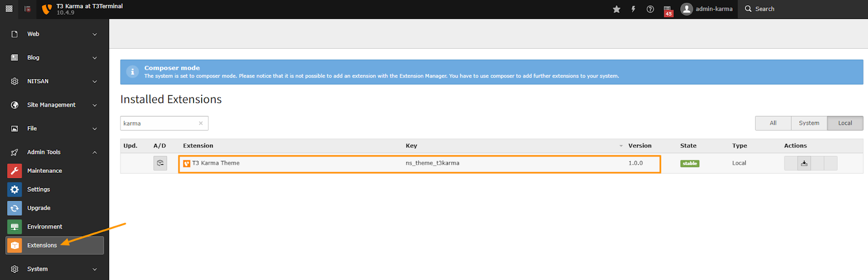Open the Maintenance module
The image size is (868, 280).
(55, 171)
